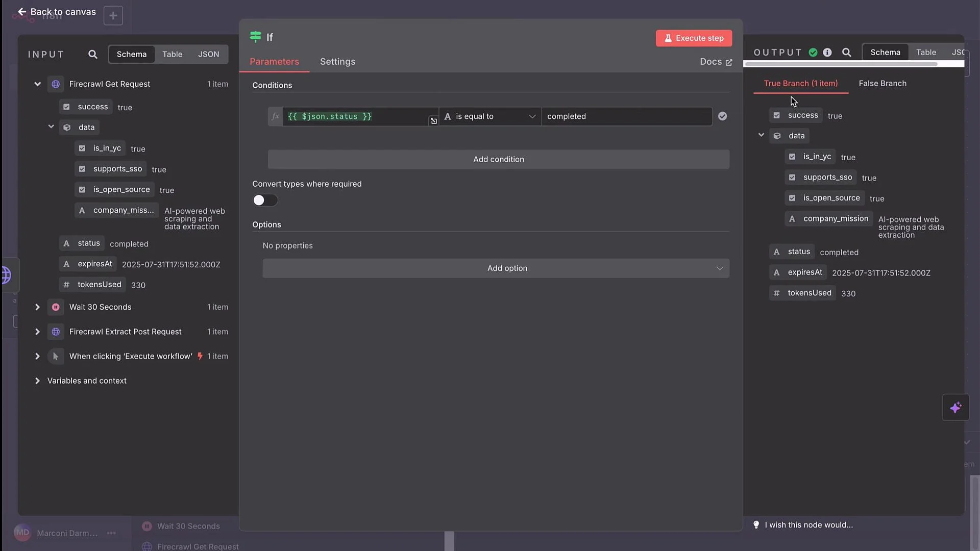Collapse the input data object chevron
980x551 pixels.
51,127
